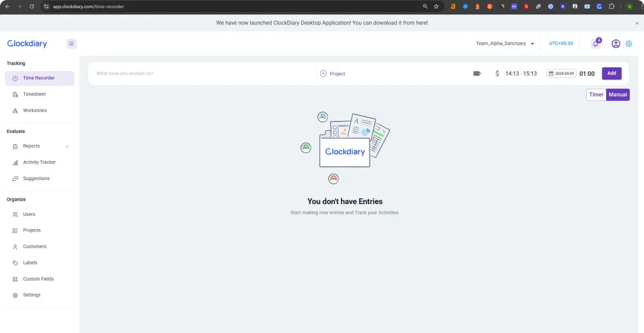Open the 2025-05-09 date picker
Viewport: 644px width, 333px height.
561,74
